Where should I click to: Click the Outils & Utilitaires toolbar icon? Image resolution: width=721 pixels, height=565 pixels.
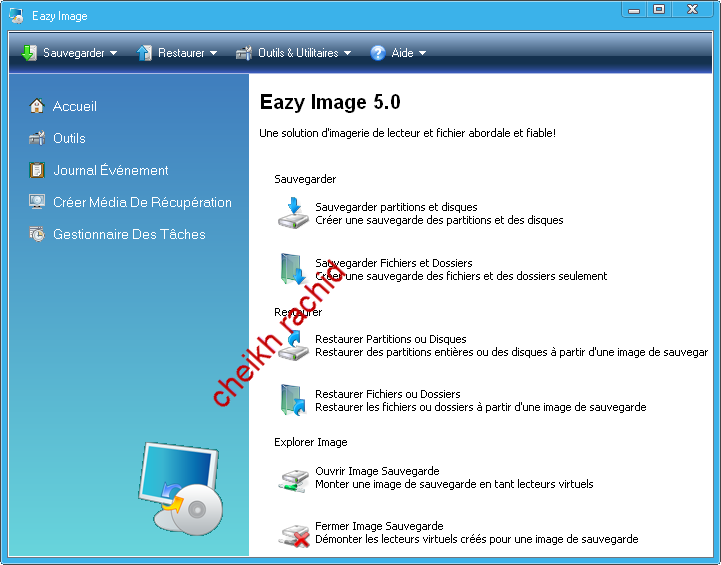[244, 53]
